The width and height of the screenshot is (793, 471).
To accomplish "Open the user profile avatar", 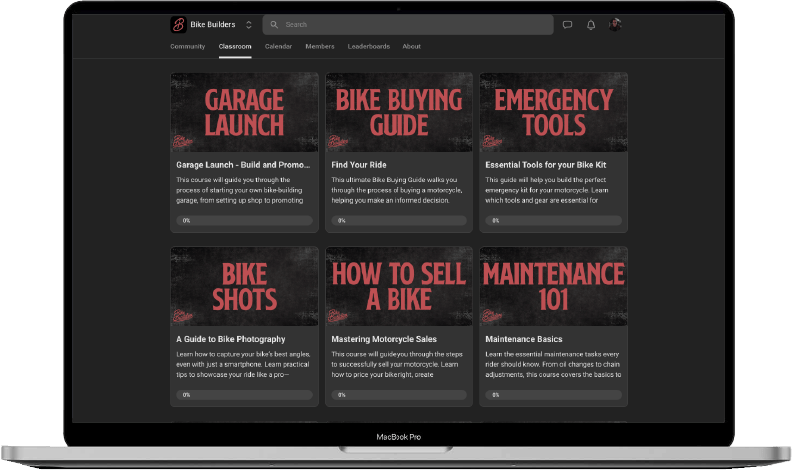I will [x=614, y=24].
